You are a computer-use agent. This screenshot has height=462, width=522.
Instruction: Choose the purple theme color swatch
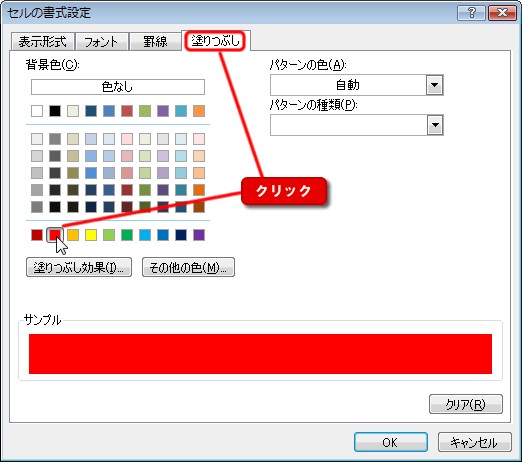click(163, 111)
